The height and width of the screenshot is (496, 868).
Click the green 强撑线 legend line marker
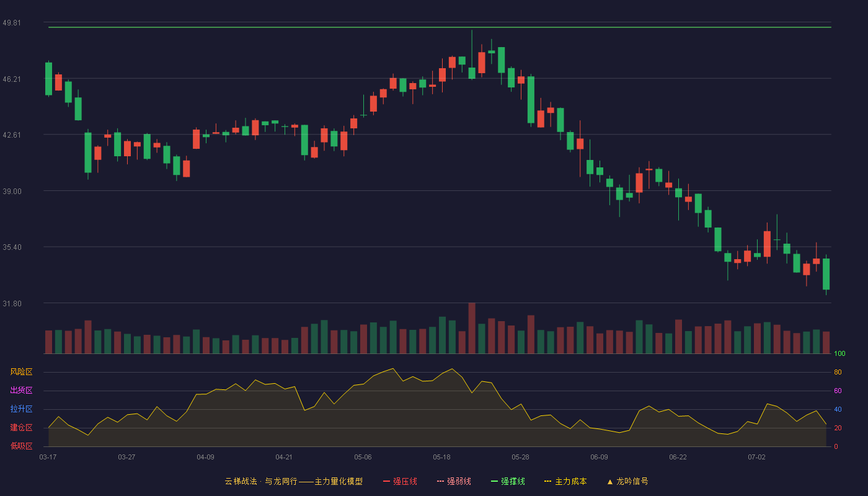(x=494, y=481)
